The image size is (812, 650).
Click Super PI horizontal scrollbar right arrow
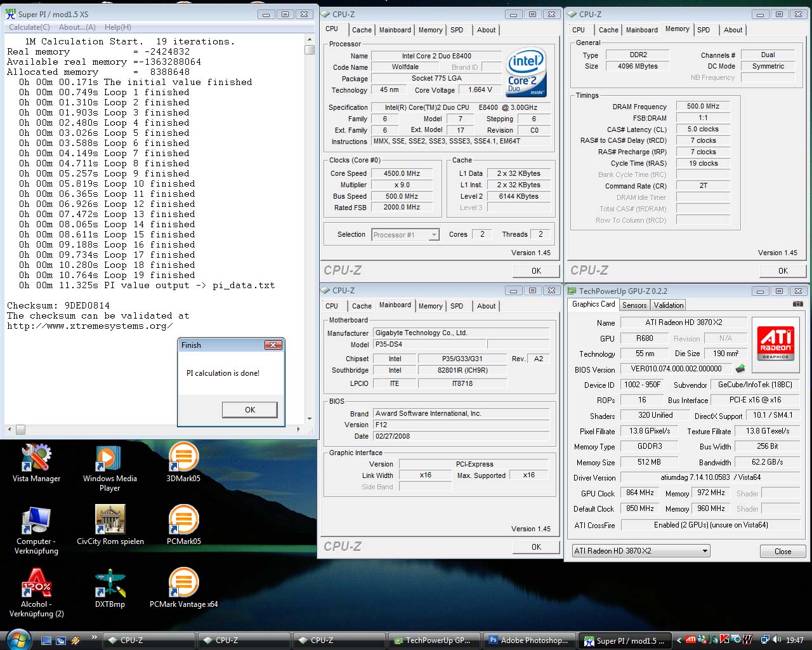(299, 429)
